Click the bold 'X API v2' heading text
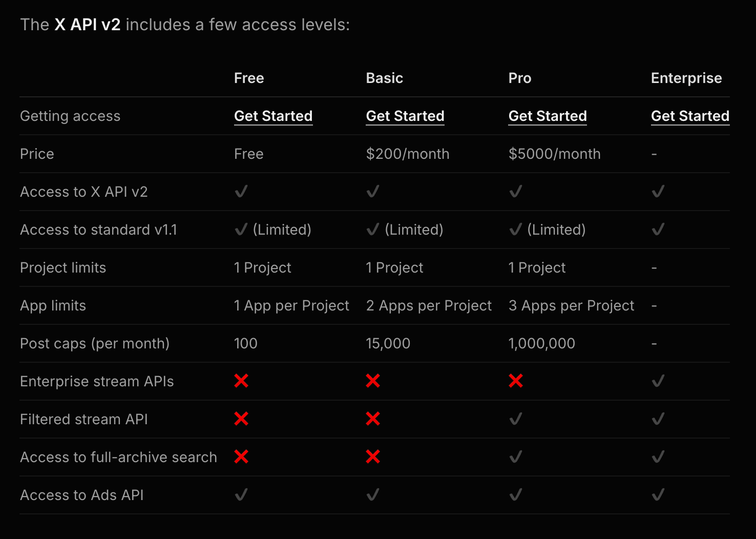 coord(88,25)
